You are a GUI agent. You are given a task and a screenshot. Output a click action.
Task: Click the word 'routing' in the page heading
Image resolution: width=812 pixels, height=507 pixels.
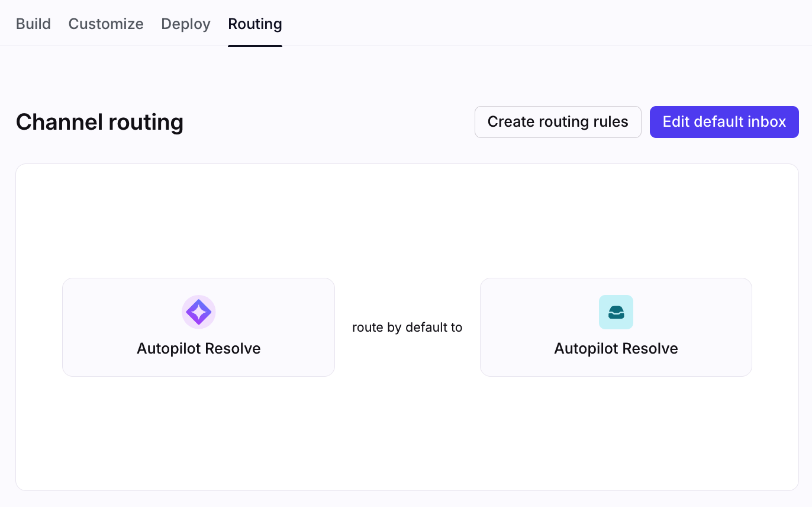pos(146,122)
